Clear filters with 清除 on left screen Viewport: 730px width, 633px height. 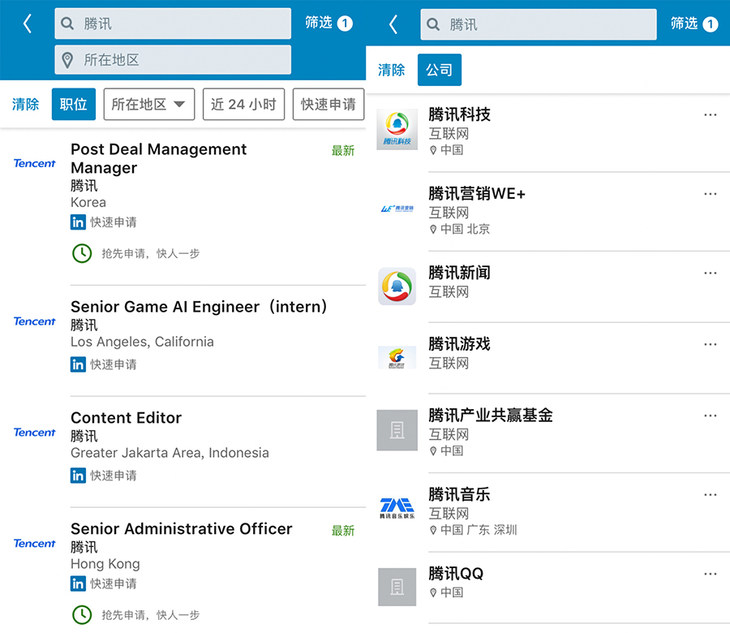pyautogui.click(x=26, y=104)
